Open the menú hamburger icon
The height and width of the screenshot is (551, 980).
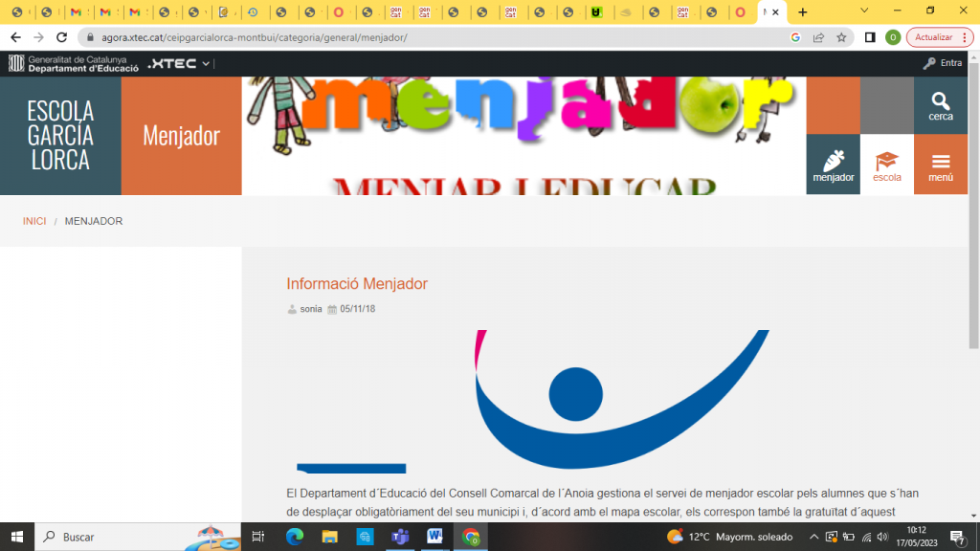(941, 165)
